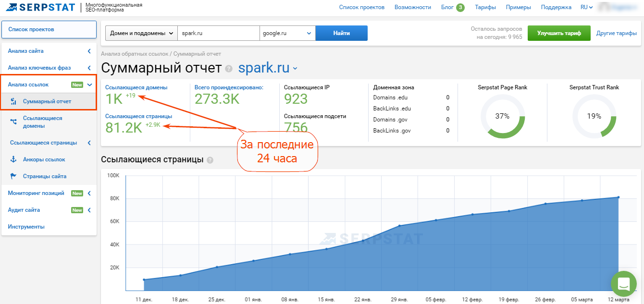The height and width of the screenshot is (304, 644).
Task: Open the google.ru search engine dropdown
Action: tap(287, 33)
